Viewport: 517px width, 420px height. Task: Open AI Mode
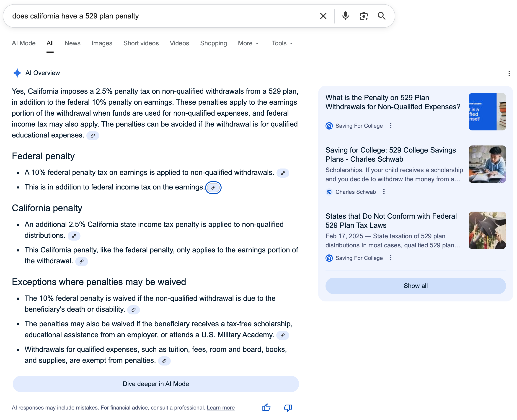point(23,43)
